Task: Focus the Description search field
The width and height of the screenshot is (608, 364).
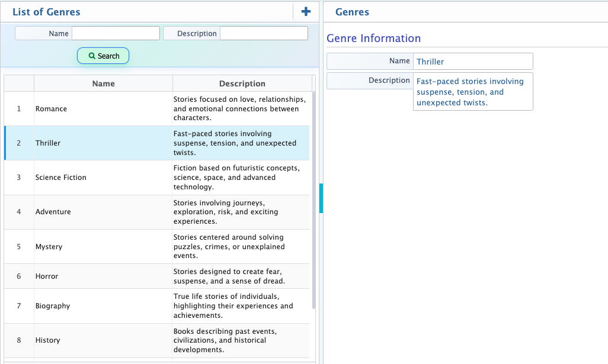Action: [x=264, y=33]
